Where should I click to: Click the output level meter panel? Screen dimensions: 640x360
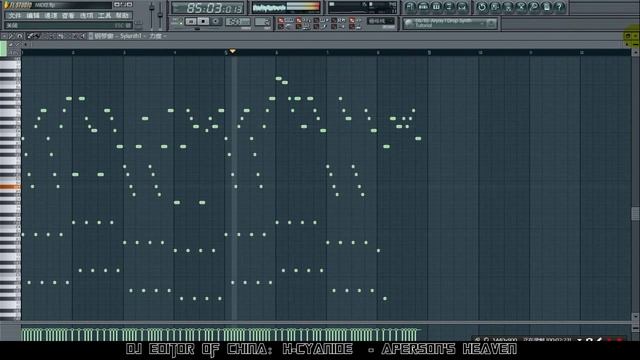[286, 8]
